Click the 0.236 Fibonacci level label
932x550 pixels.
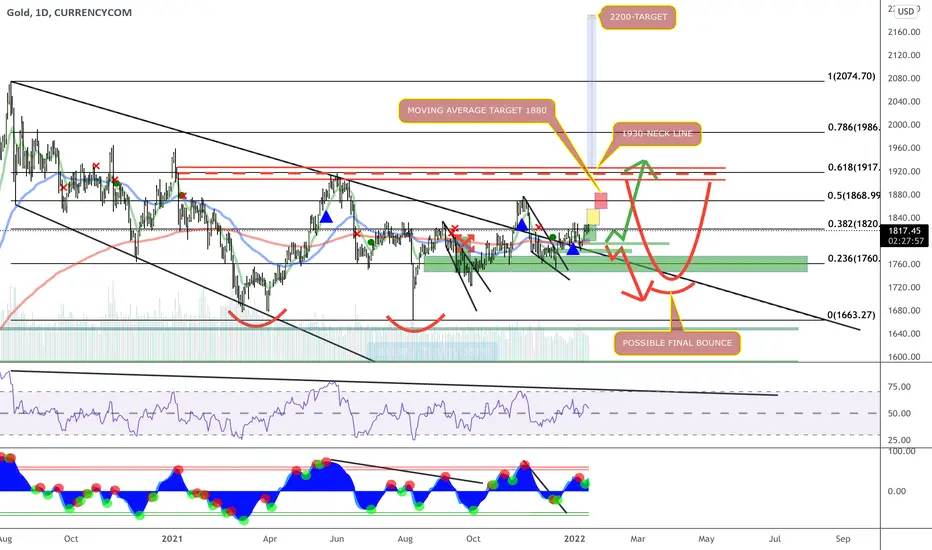coord(853,259)
